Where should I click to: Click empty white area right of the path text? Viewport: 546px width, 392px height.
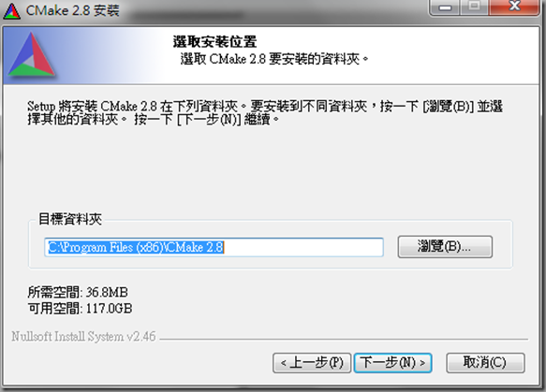[x=303, y=247]
